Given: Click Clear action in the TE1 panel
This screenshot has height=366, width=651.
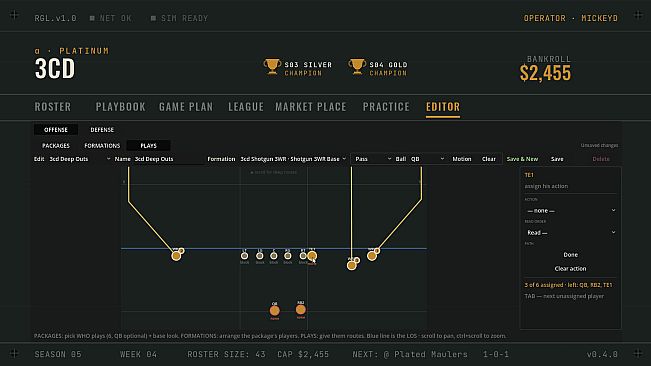Looking at the screenshot, I should click(570, 268).
